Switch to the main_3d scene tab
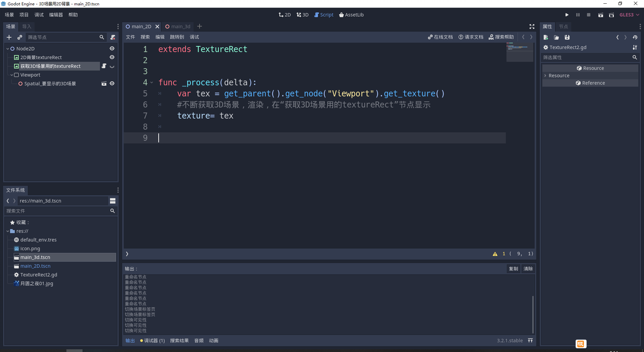Viewport: 644px width, 352px height. pos(178,26)
